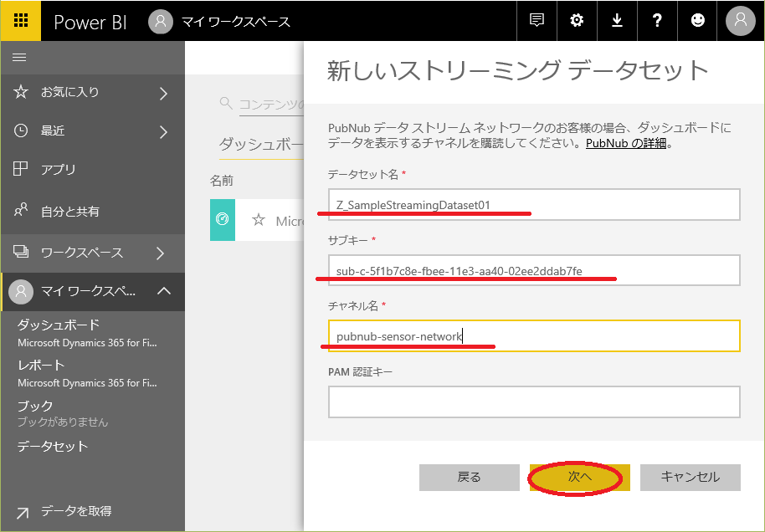This screenshot has width=765, height=532.
Task: Favorite the dashboard with star icon
Action: click(x=259, y=220)
